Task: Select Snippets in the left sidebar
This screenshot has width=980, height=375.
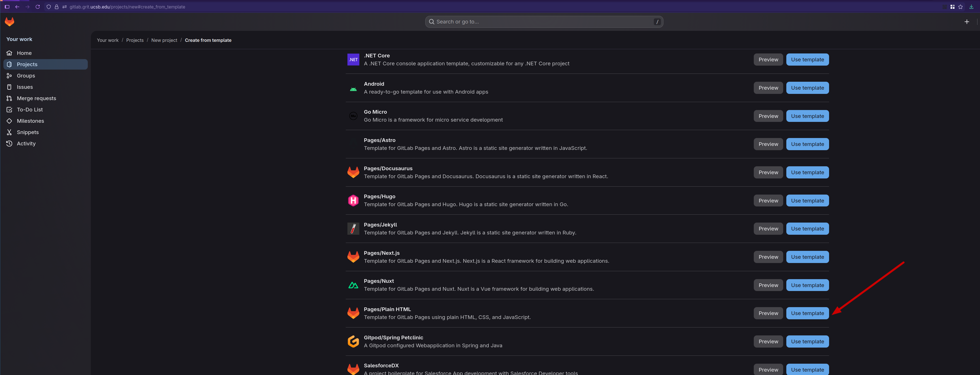Action: pyautogui.click(x=27, y=132)
